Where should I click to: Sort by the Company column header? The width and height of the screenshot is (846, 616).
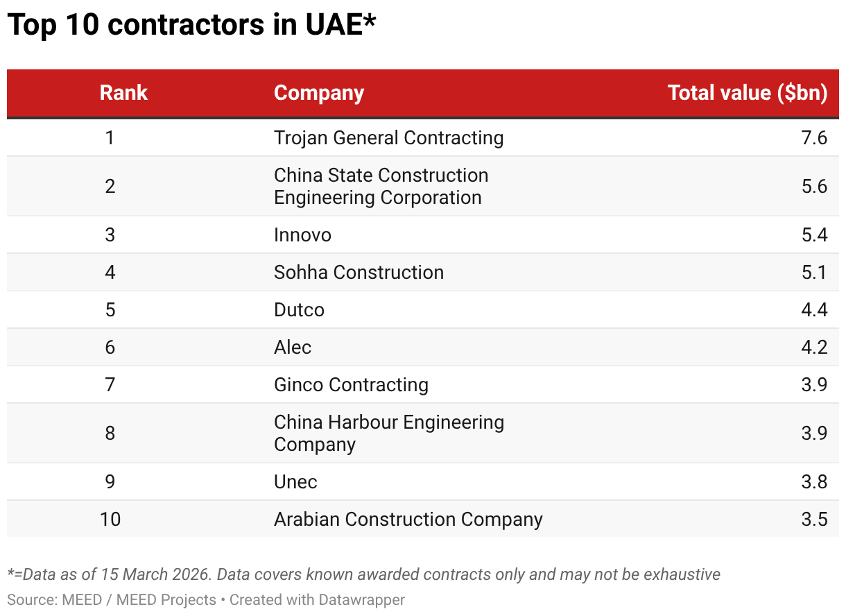click(x=318, y=93)
